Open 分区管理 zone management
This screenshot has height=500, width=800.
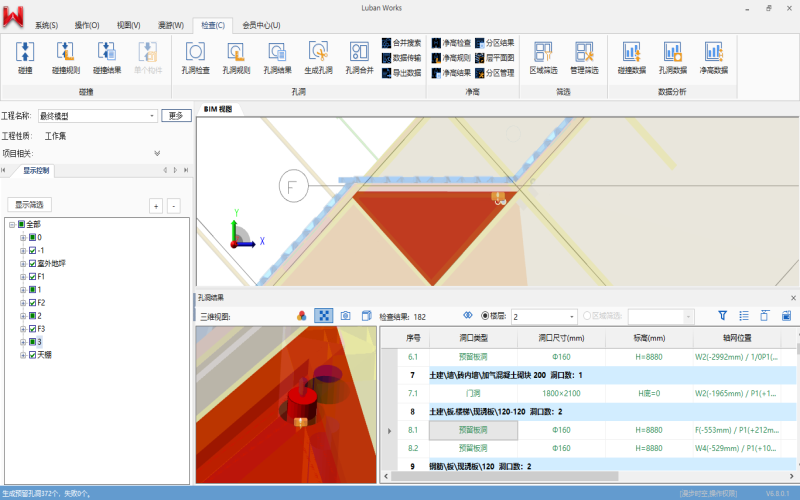[495, 73]
